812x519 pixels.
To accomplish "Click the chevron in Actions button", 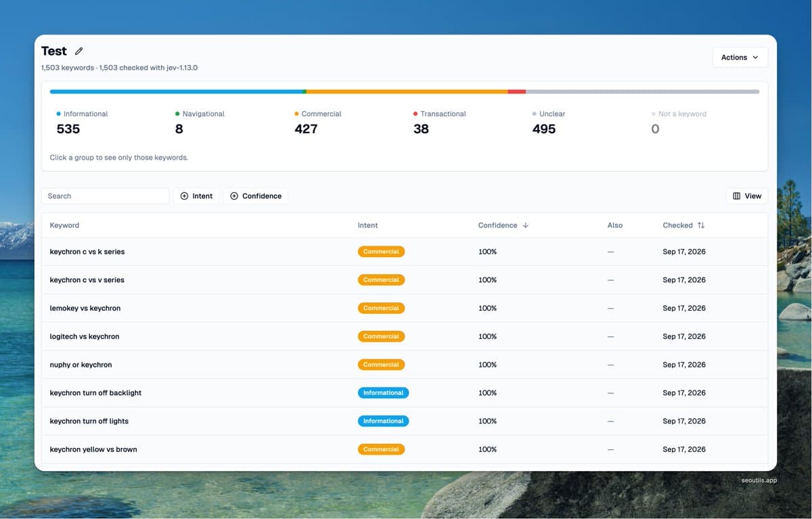I will [755, 58].
